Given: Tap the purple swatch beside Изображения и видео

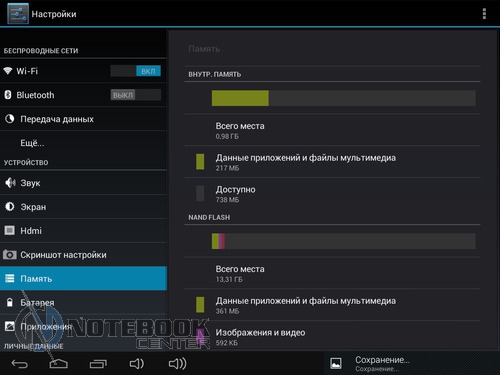Looking at the screenshot, I should 200,336.
